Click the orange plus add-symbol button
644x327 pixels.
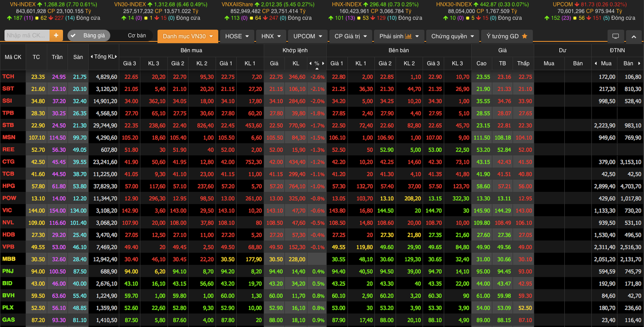click(x=56, y=36)
